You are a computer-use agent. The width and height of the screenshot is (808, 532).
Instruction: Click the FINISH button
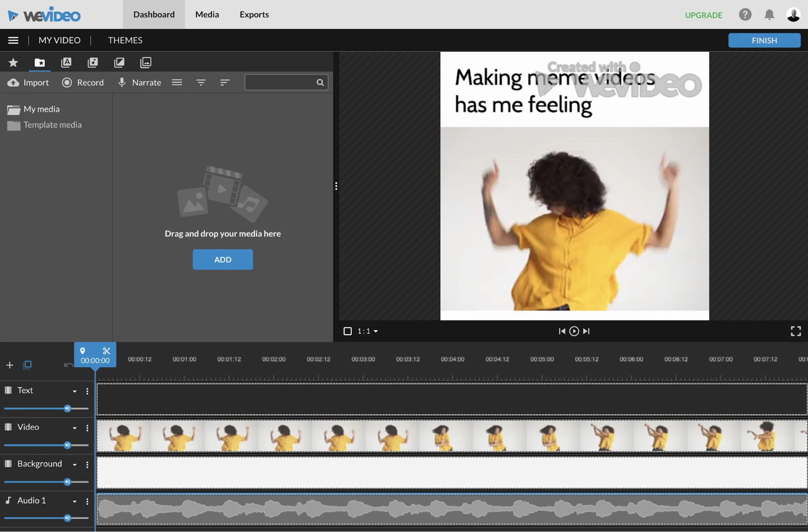765,40
